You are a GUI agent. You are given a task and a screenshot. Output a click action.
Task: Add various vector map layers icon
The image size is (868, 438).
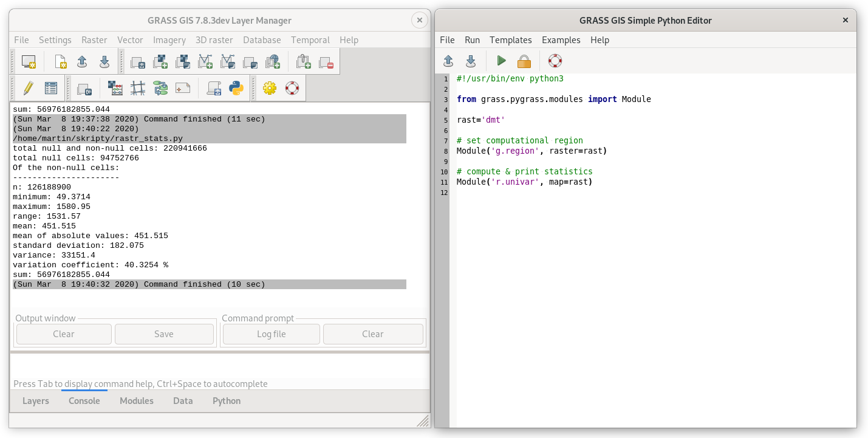[x=228, y=62]
